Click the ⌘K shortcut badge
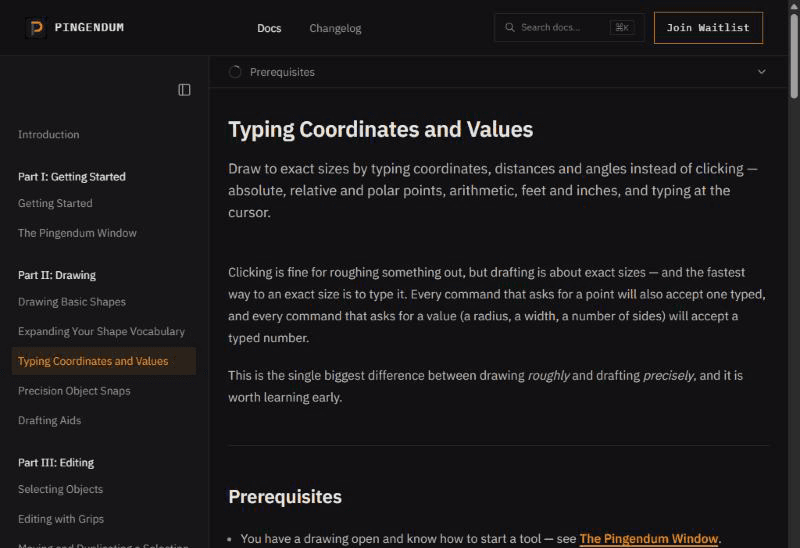The image size is (800, 548). point(622,28)
